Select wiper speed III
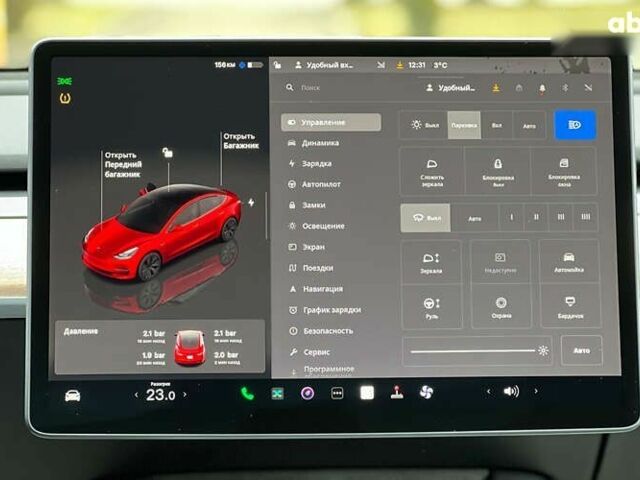This screenshot has height=480, width=640. coord(561,217)
